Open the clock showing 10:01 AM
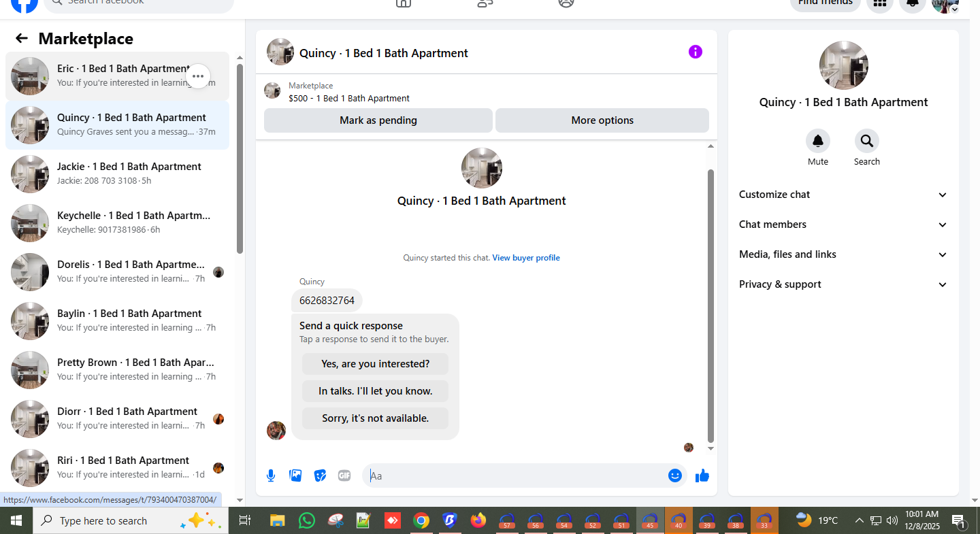Image resolution: width=980 pixels, height=534 pixels. (922, 520)
